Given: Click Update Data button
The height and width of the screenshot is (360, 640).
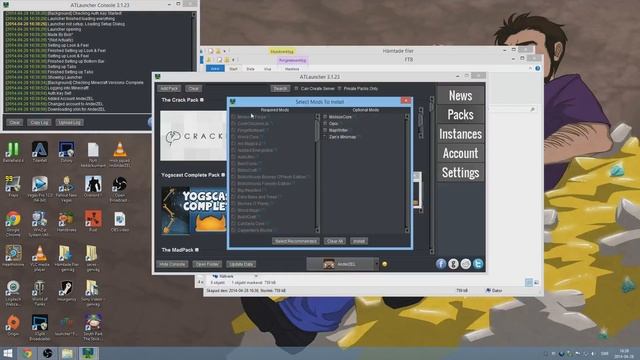Looking at the screenshot, I should click(241, 264).
